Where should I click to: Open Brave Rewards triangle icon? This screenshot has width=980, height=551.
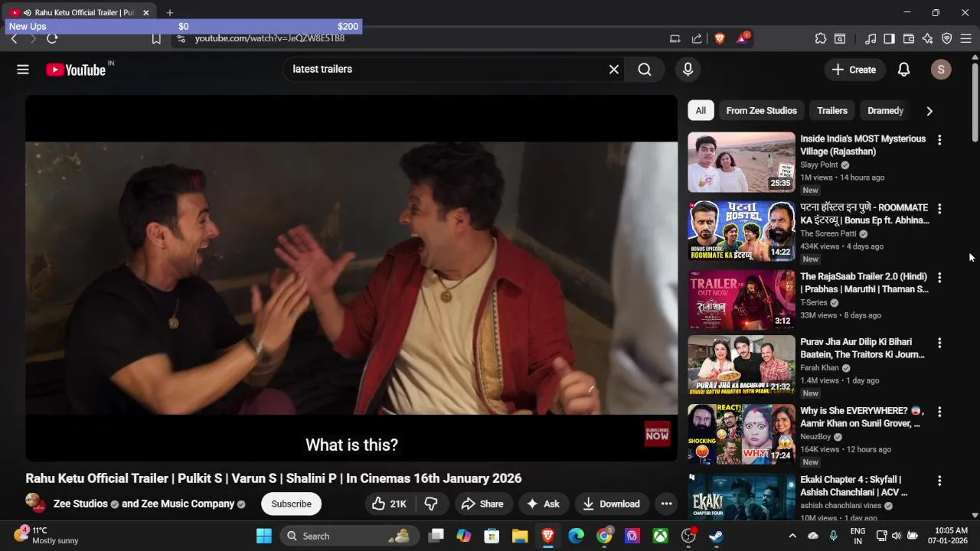pos(743,37)
